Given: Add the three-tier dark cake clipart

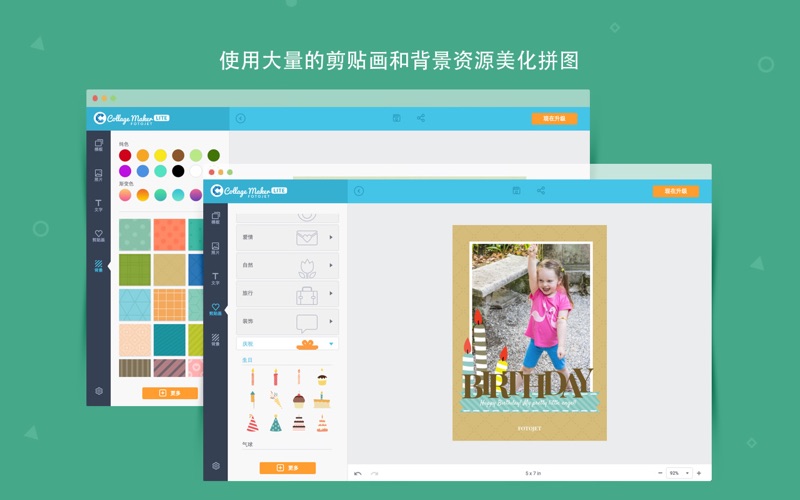Looking at the screenshot, I should click(x=299, y=423).
